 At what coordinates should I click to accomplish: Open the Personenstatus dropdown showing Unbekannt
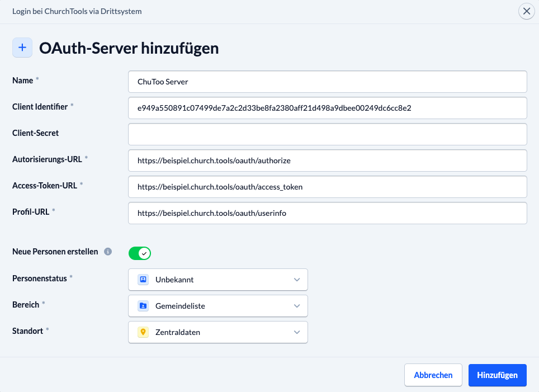[x=218, y=279]
